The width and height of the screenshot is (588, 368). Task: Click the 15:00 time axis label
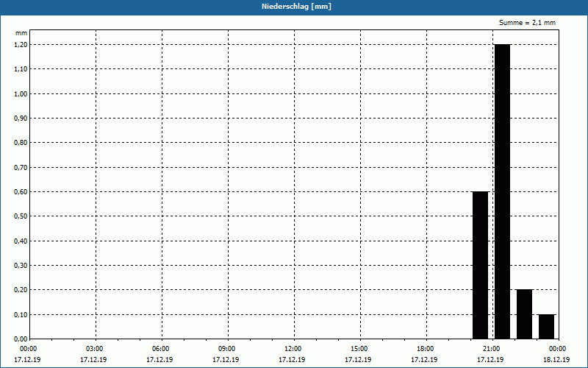click(360, 349)
